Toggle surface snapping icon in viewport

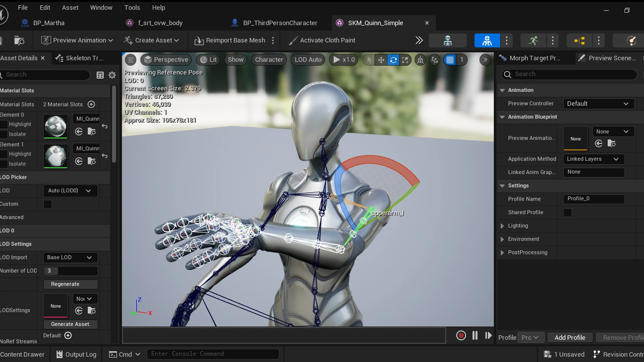pyautogui.click(x=434, y=60)
